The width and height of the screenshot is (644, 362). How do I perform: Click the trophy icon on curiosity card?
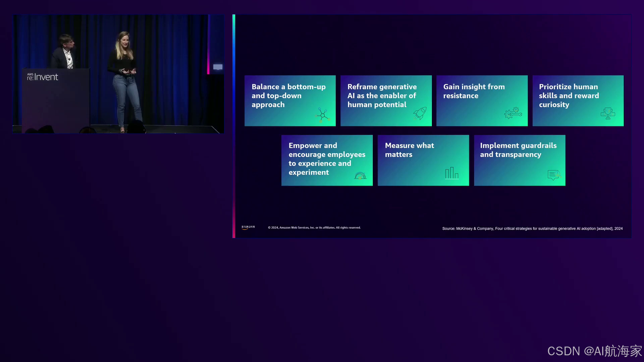point(608,113)
